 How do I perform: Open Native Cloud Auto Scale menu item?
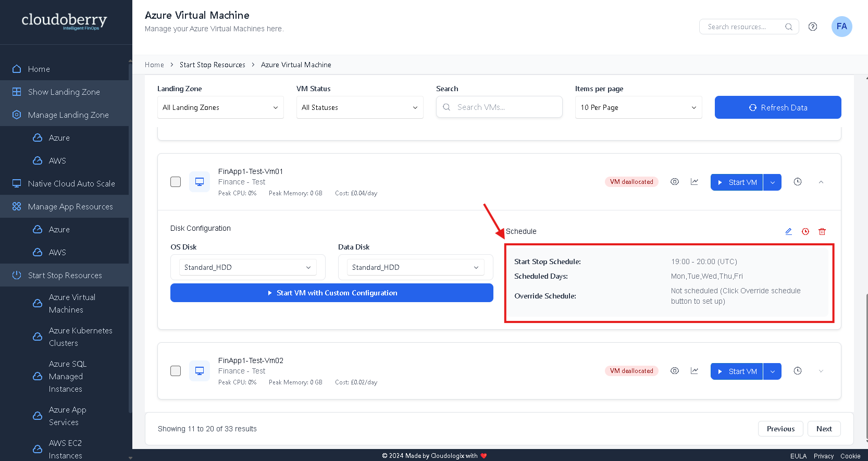click(65, 183)
